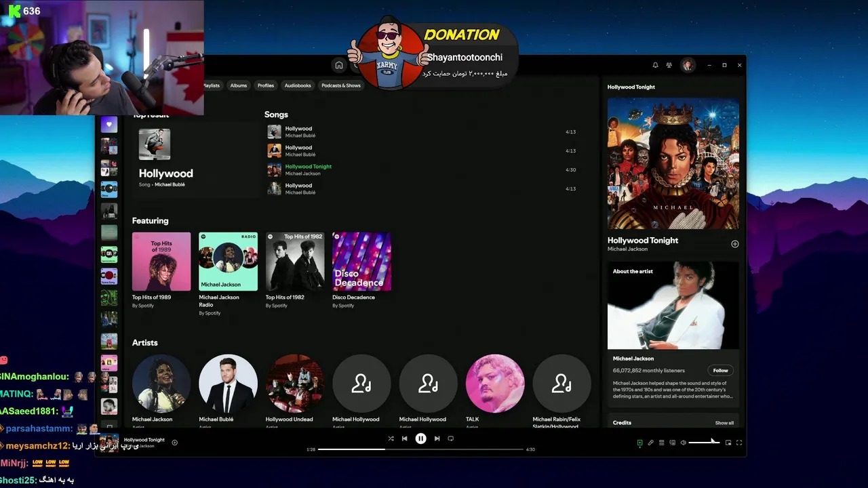Open the Songs section heading
Viewport: 868px width, 488px height.
276,115
